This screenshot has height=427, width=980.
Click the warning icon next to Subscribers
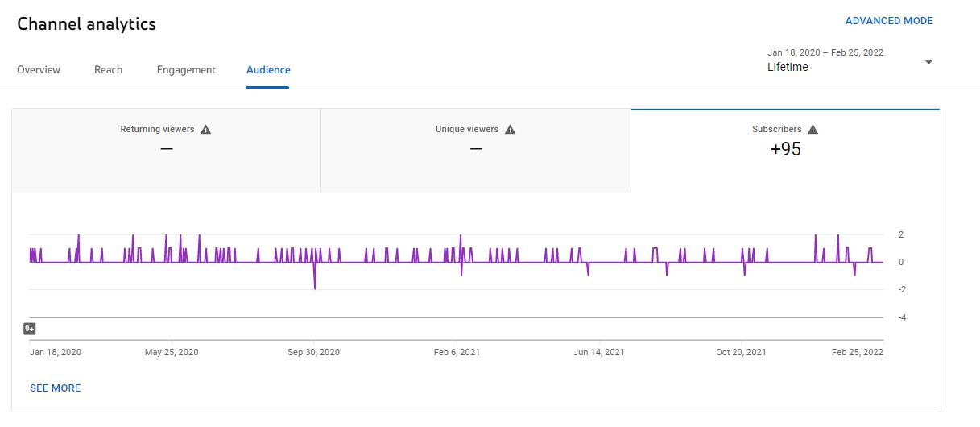[x=813, y=129]
